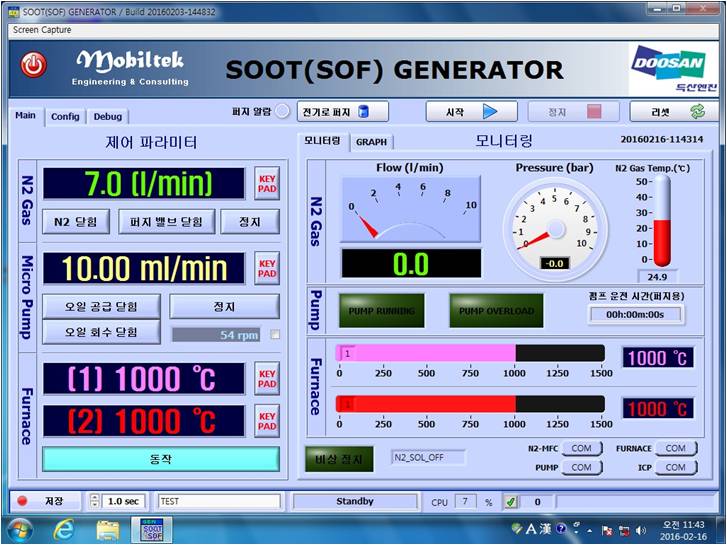Click the 시작 play button
The width and height of the screenshot is (727, 545).
click(x=472, y=112)
